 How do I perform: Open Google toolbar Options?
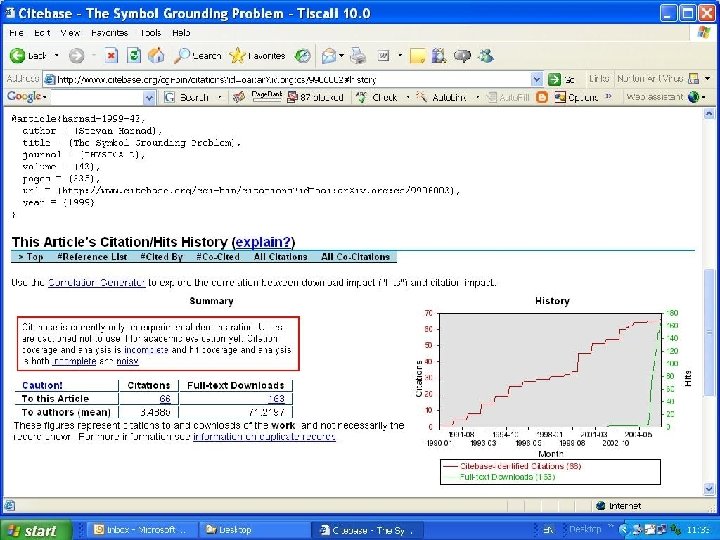pos(576,97)
